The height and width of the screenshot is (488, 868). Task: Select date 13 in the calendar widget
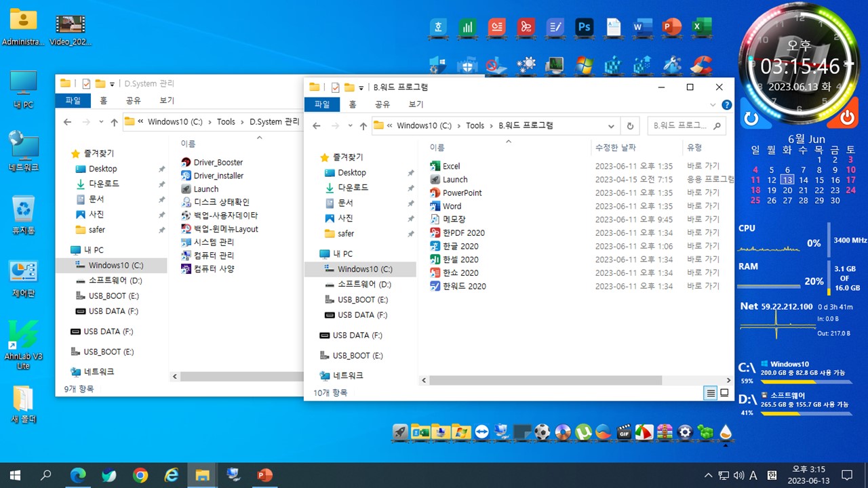point(787,180)
